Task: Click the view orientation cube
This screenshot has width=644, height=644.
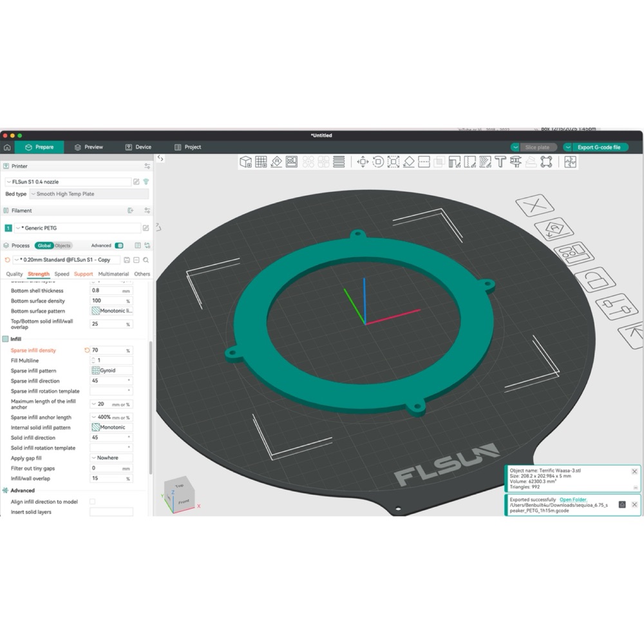Action: (x=180, y=494)
